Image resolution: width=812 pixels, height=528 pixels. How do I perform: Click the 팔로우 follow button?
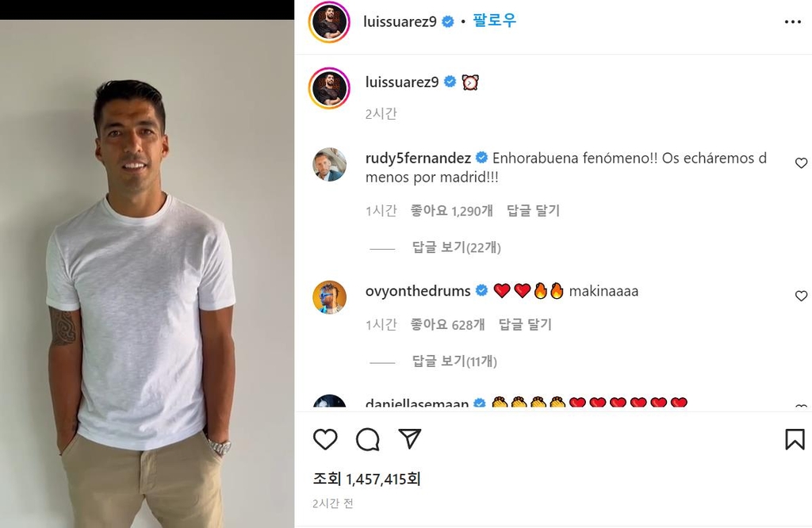(495, 21)
